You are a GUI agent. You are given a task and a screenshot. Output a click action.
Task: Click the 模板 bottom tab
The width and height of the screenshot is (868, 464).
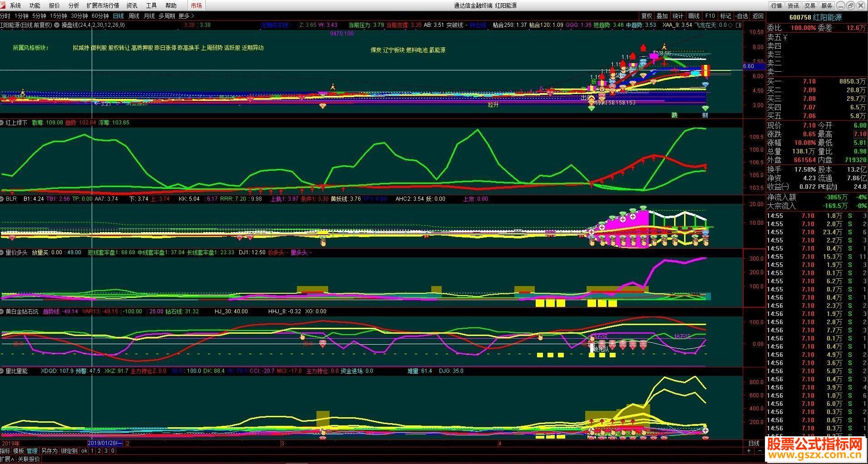point(19,451)
